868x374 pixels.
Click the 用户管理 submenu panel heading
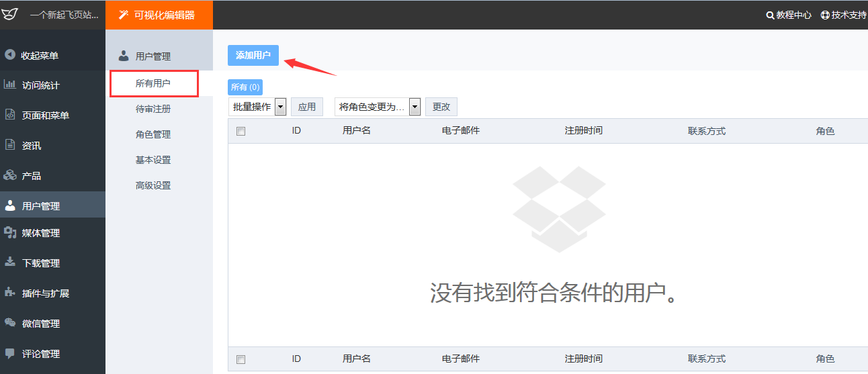153,56
